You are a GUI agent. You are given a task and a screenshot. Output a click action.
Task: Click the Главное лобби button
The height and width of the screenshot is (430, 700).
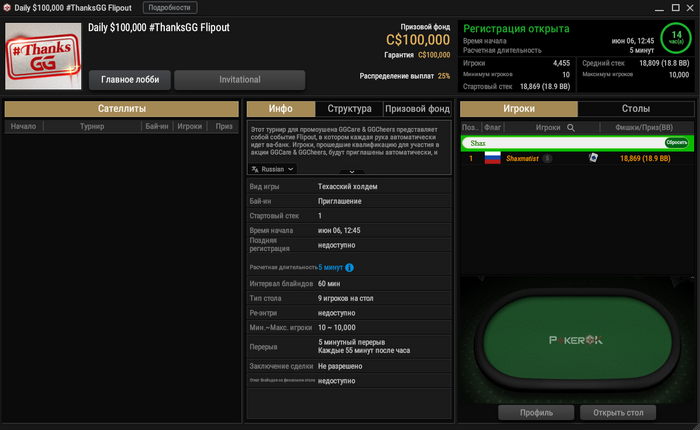pyautogui.click(x=130, y=80)
